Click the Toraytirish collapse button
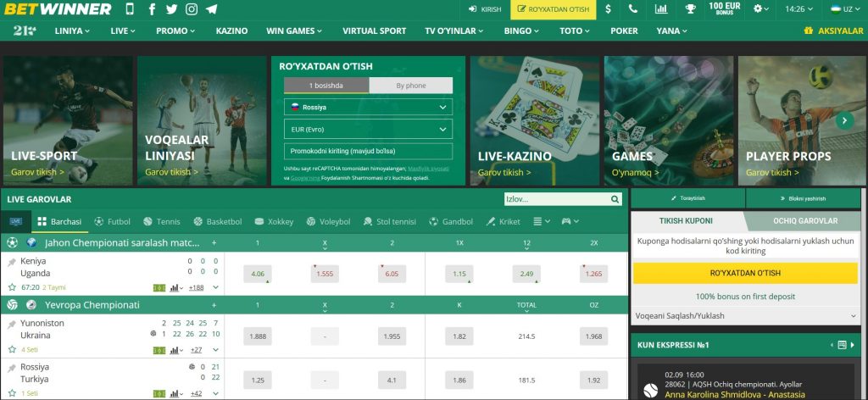 [x=688, y=198]
